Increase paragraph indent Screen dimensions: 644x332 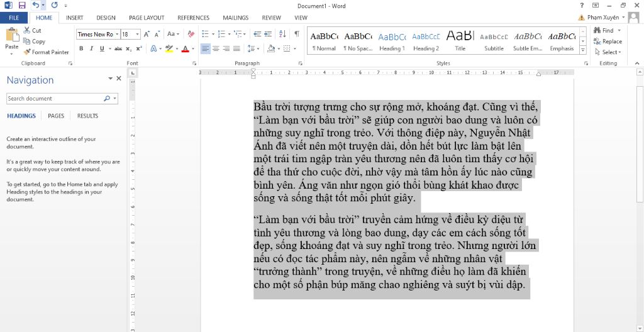(x=268, y=34)
